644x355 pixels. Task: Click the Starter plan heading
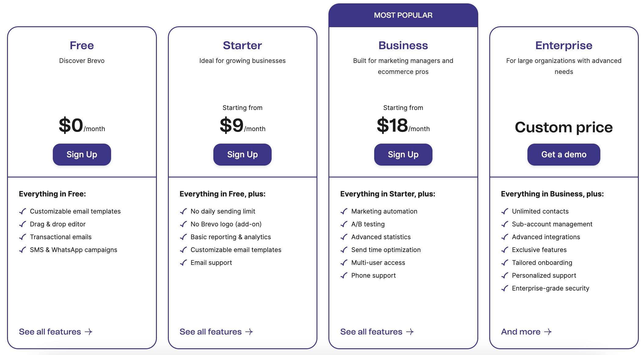tap(242, 46)
